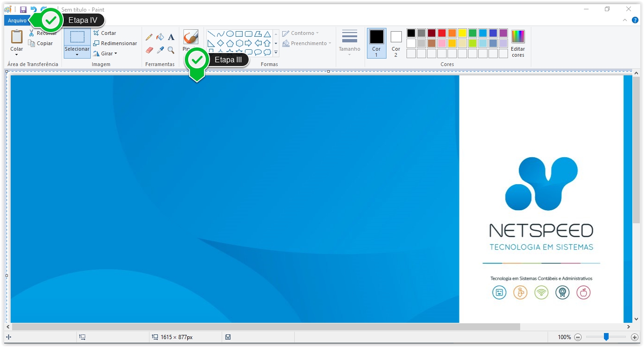644x347 pixels.
Task: Choose the Up arrow shape
Action: (267, 43)
